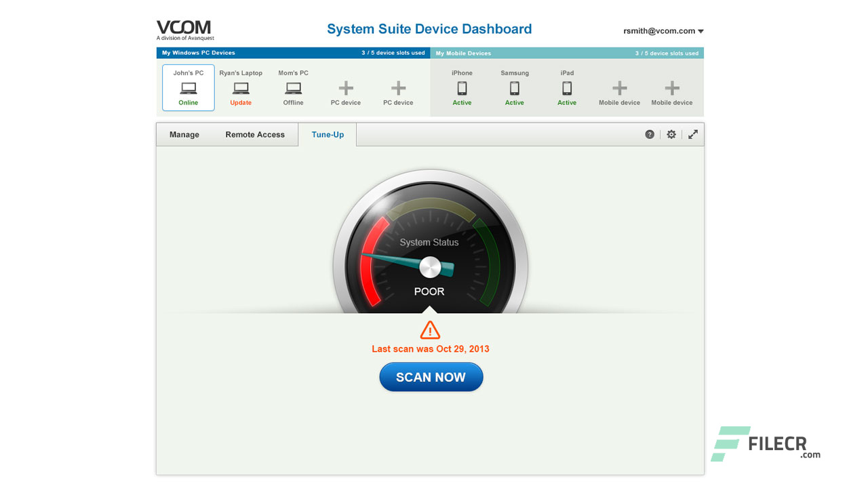Click the SCAN NOW button

431,377
